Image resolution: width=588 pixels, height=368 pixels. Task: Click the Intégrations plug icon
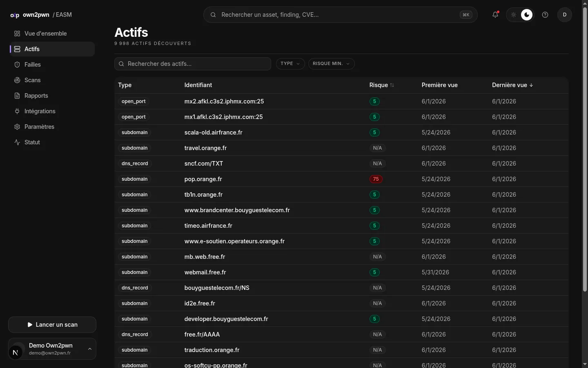click(x=17, y=111)
